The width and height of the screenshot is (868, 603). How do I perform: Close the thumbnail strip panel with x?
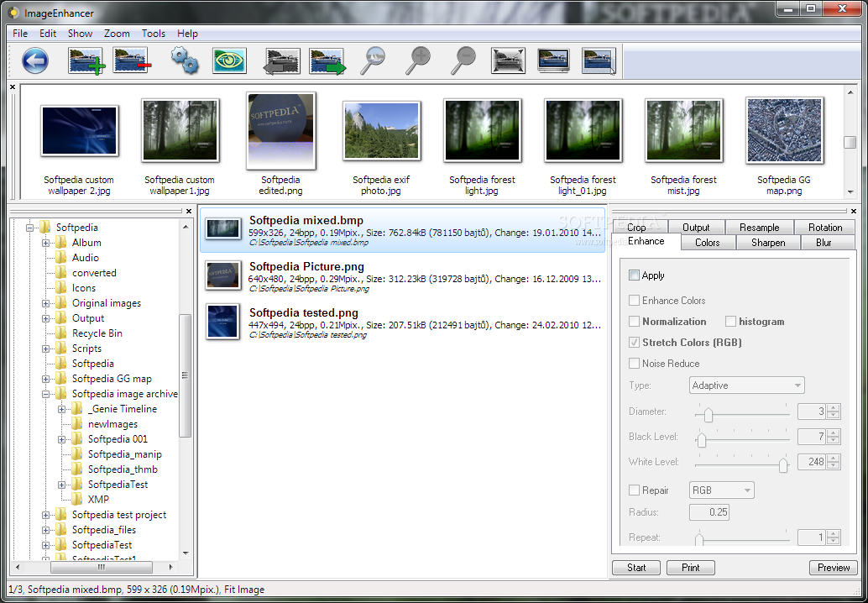13,87
